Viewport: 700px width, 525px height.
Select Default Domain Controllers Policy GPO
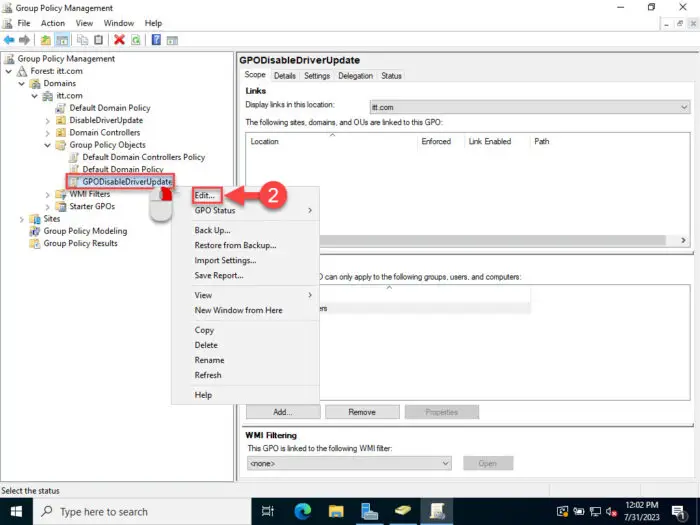tap(144, 157)
